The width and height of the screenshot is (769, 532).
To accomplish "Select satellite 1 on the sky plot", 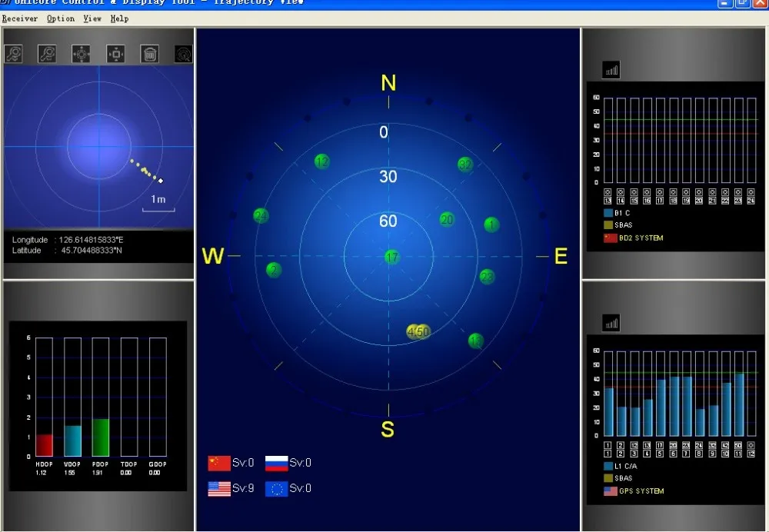I will pyautogui.click(x=491, y=224).
